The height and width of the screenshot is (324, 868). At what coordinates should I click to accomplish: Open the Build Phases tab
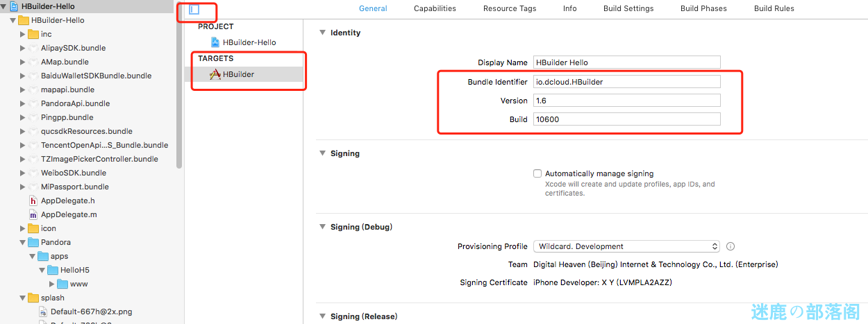coord(703,8)
